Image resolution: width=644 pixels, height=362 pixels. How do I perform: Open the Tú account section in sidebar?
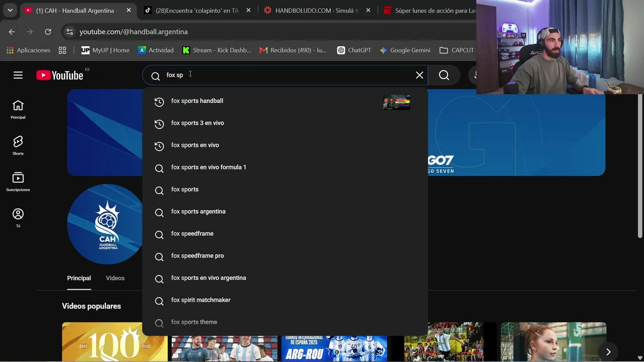[x=18, y=218]
